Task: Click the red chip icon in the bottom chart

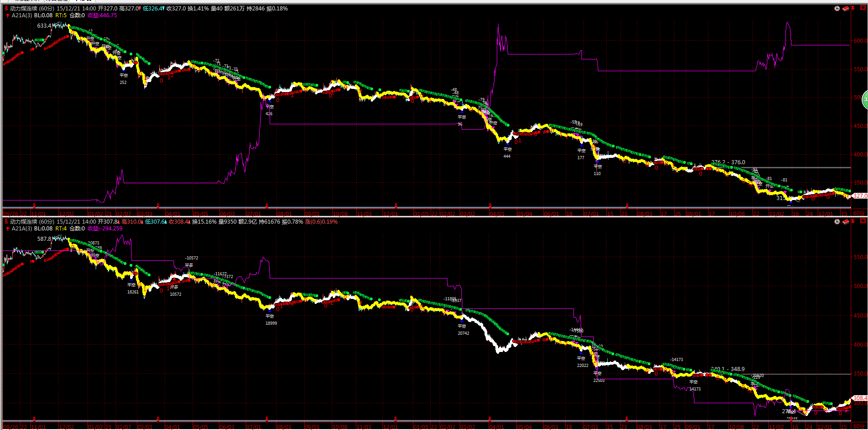Action: click(x=845, y=222)
